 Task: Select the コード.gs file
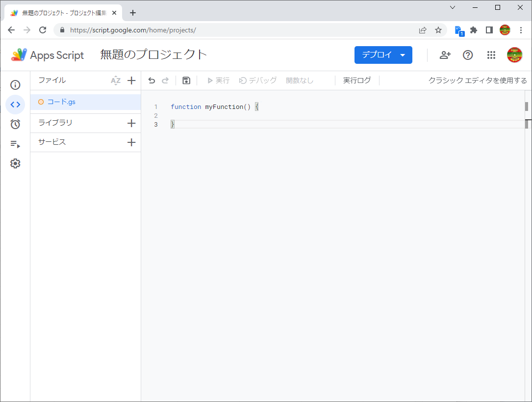(61, 102)
